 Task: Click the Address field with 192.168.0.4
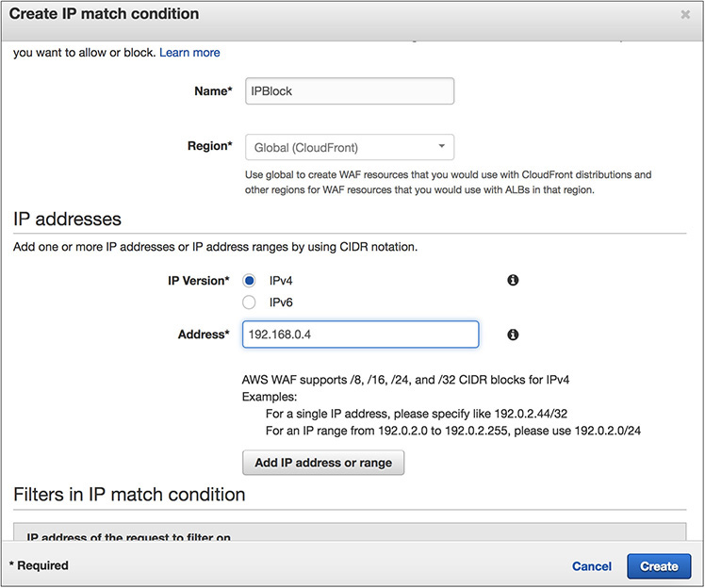(x=360, y=335)
